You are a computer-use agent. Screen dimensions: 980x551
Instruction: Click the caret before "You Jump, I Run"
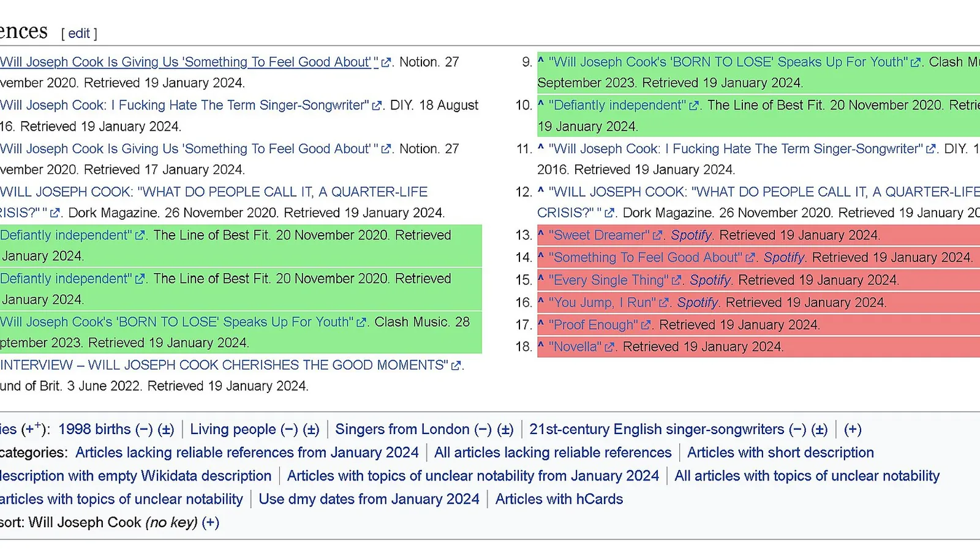coord(541,301)
